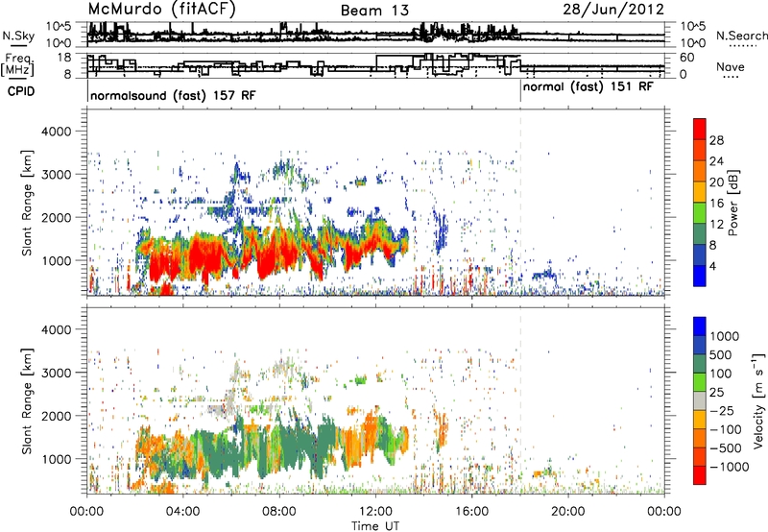The image size is (768, 532).
Task: Click the "-1000" label on the Velocity colorbar
Action: (x=729, y=467)
